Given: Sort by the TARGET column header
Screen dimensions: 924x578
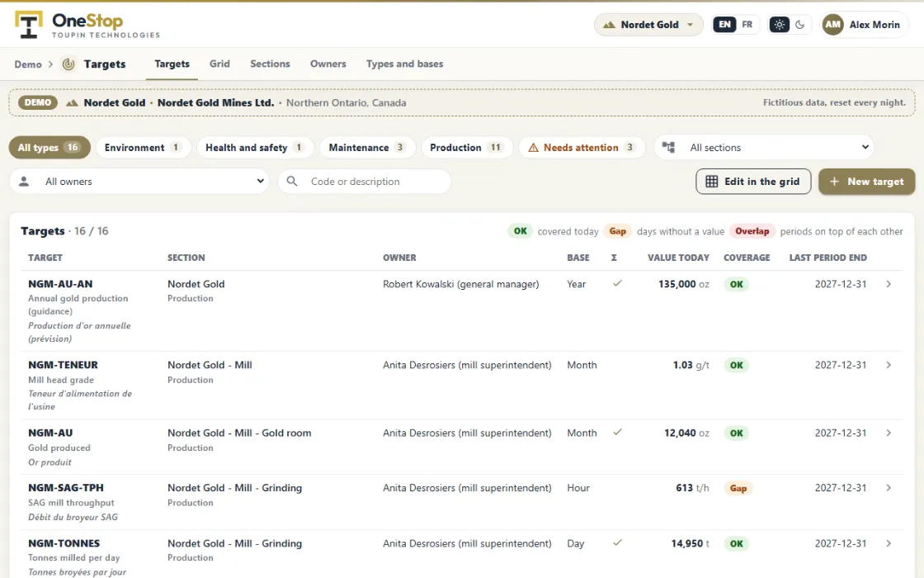Looking at the screenshot, I should click(x=45, y=258).
